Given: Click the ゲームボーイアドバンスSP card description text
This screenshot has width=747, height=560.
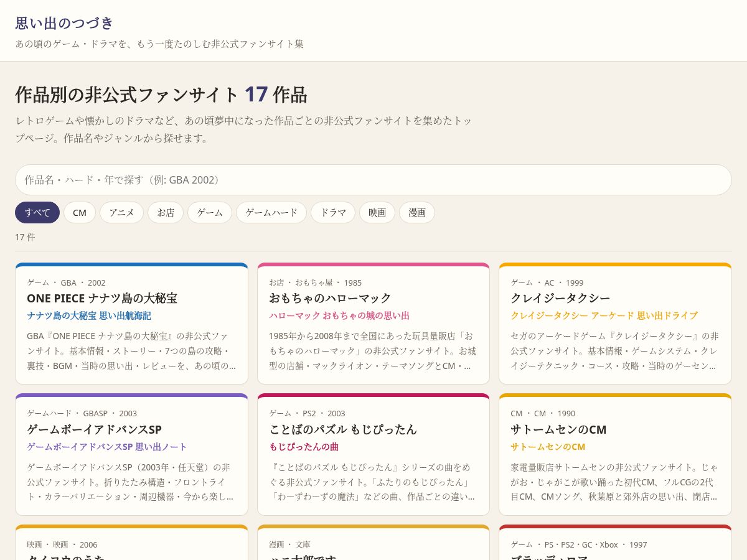Looking at the screenshot, I should pyautogui.click(x=131, y=482).
